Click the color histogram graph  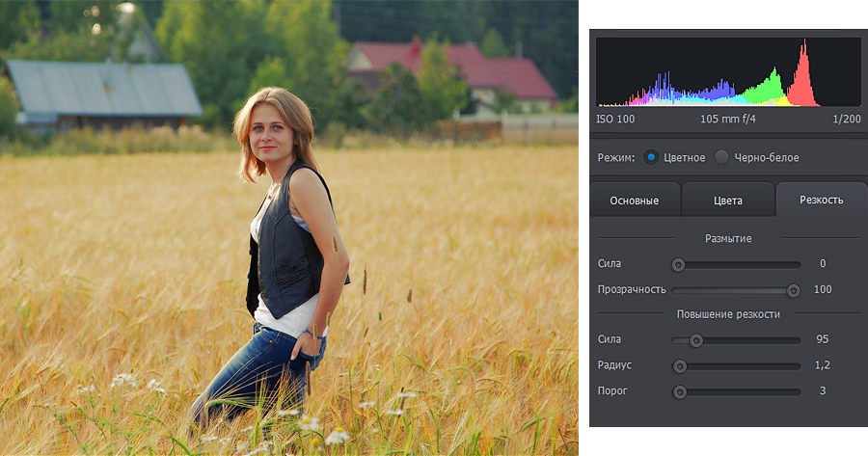728,72
